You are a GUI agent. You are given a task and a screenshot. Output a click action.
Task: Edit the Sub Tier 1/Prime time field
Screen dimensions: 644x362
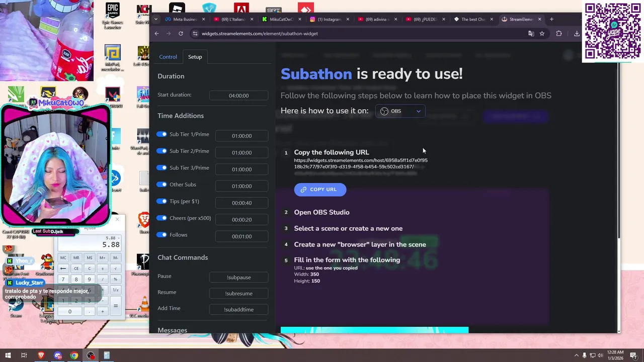[x=242, y=136]
